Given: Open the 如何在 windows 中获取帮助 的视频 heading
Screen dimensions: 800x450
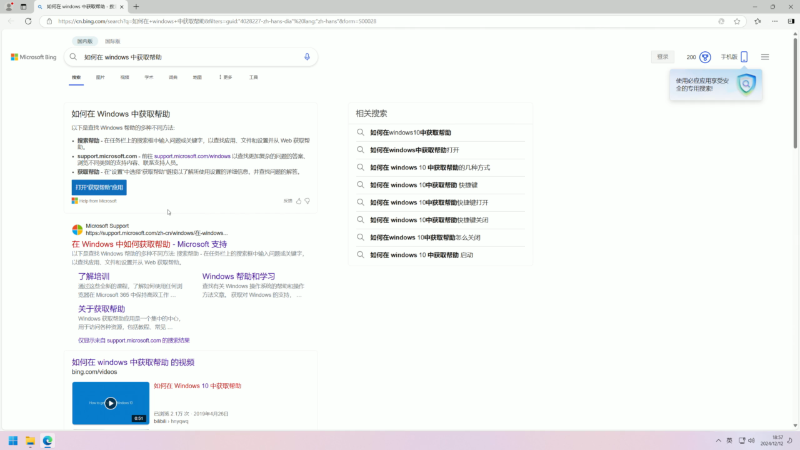Looking at the screenshot, I should (x=133, y=362).
